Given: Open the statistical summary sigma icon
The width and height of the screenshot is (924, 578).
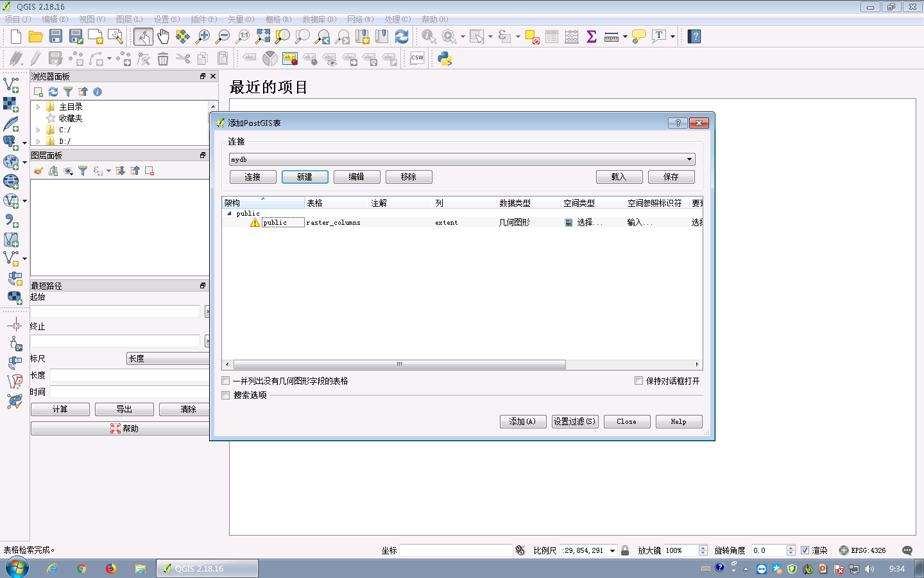Looking at the screenshot, I should click(x=592, y=37).
